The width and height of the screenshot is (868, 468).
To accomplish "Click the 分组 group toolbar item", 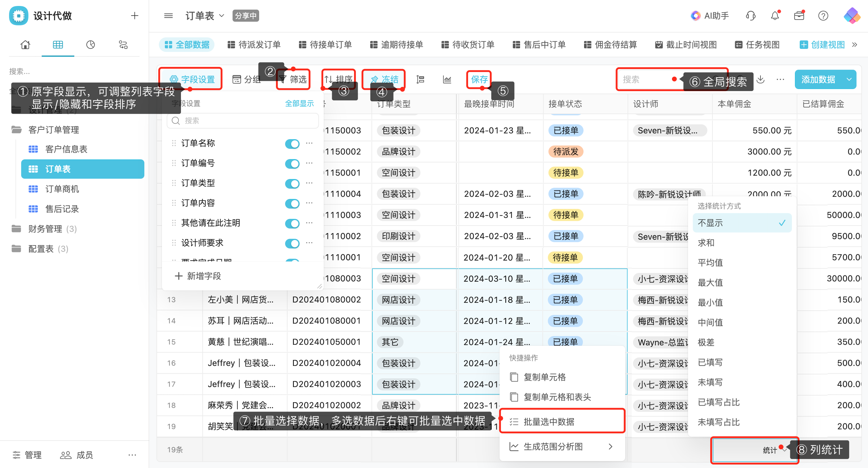I will pyautogui.click(x=246, y=80).
